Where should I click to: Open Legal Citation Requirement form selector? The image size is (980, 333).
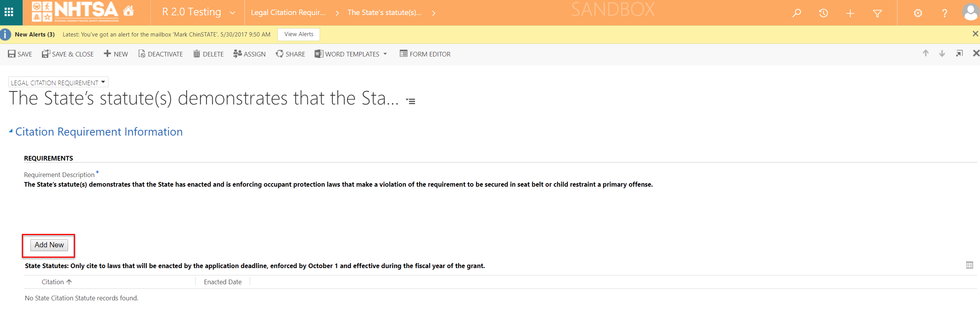pos(58,83)
